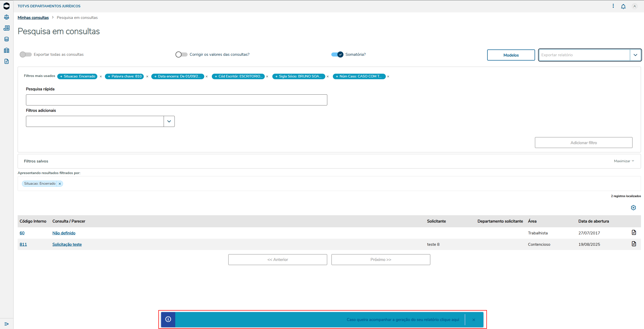Click the building sidebar icon
This screenshot has width=644, height=329.
(7, 50)
